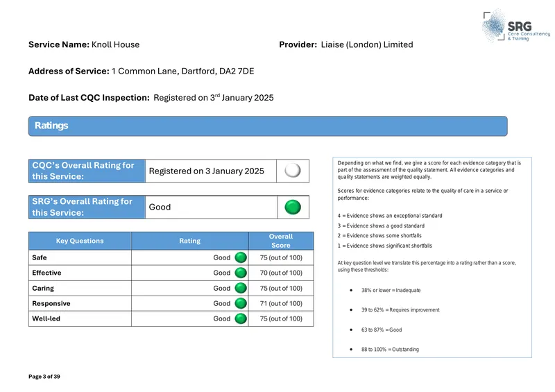The image size is (555, 392).
Task: Click '3 = Evidence shows a good standard'
Action: [x=381, y=225]
